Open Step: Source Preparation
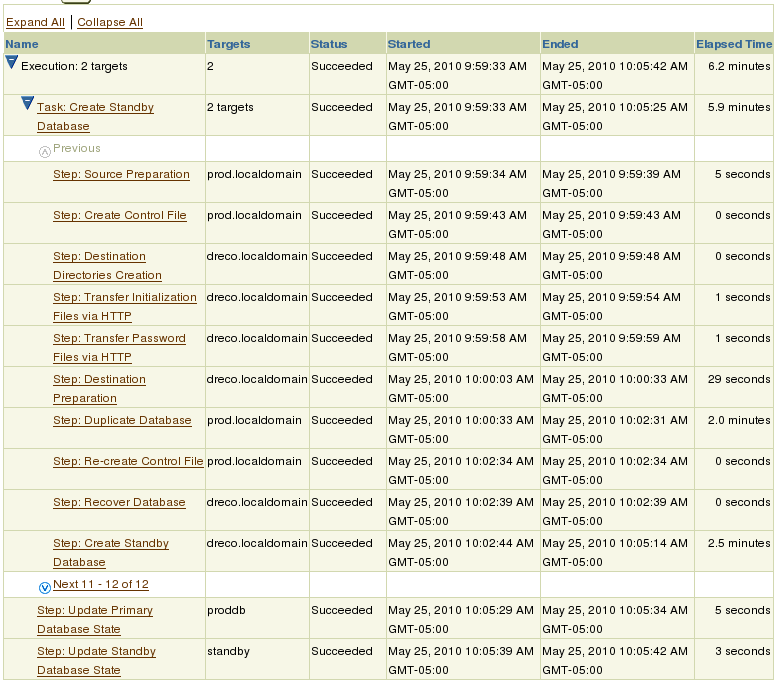Screen dimensions: 781x692 [122, 174]
